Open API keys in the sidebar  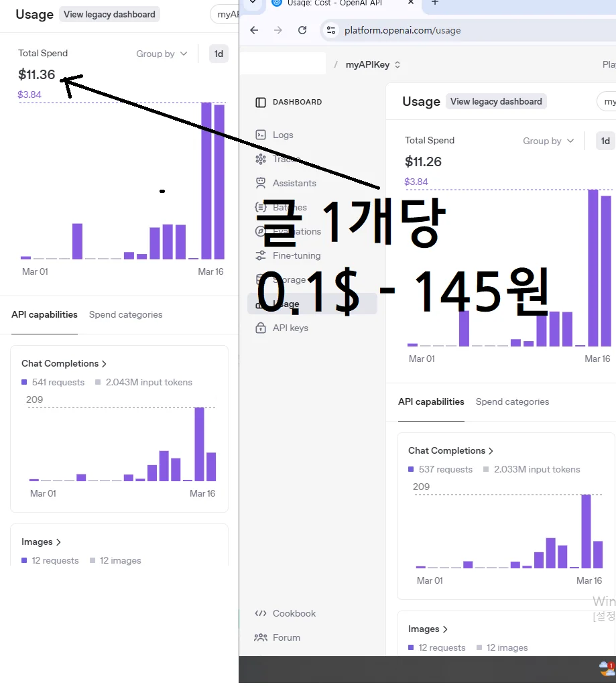[x=290, y=328]
